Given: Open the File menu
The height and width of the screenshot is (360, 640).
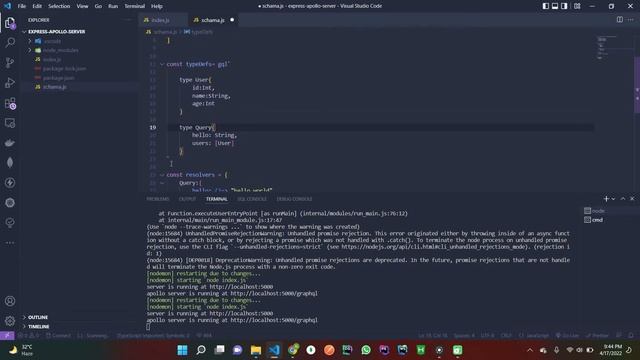Looking at the screenshot, I should tap(22, 6).
